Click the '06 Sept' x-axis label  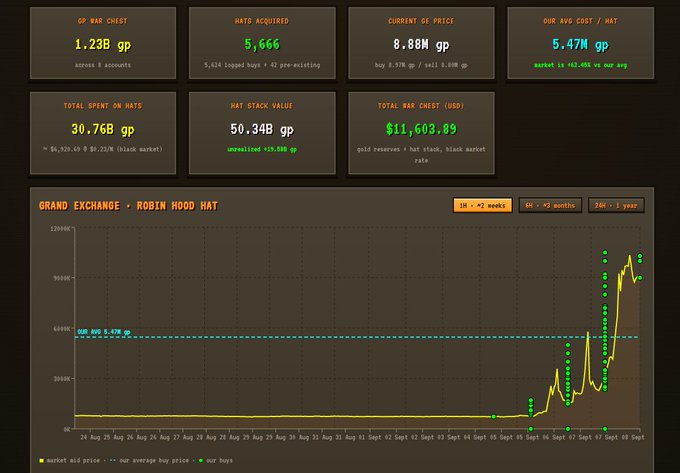tap(555, 437)
